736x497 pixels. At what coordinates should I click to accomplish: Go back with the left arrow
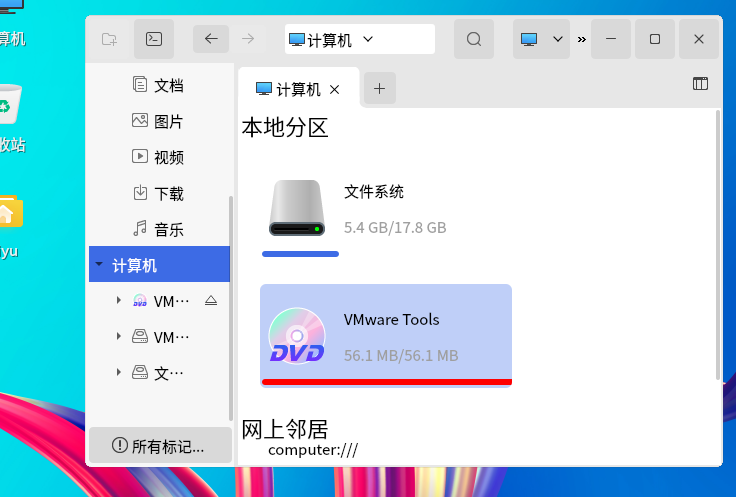211,39
